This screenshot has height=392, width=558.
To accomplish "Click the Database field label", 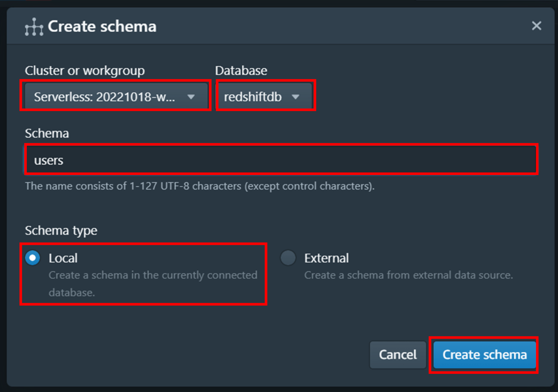I will click(241, 71).
